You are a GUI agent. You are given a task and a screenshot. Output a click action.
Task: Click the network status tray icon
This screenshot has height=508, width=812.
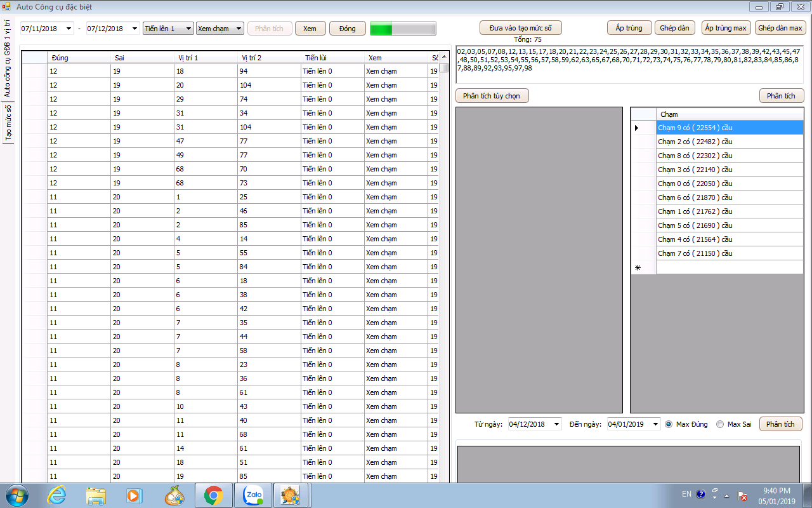[x=742, y=495]
